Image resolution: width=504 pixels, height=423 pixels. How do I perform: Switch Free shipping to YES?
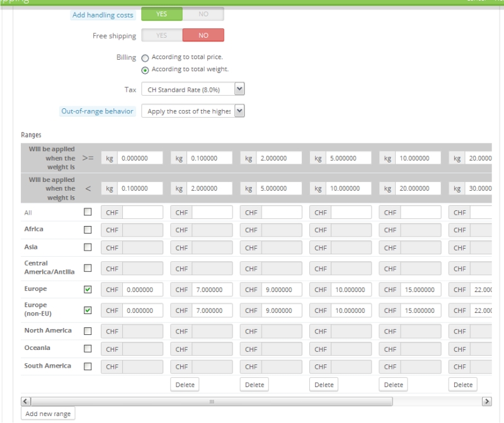[162, 35]
